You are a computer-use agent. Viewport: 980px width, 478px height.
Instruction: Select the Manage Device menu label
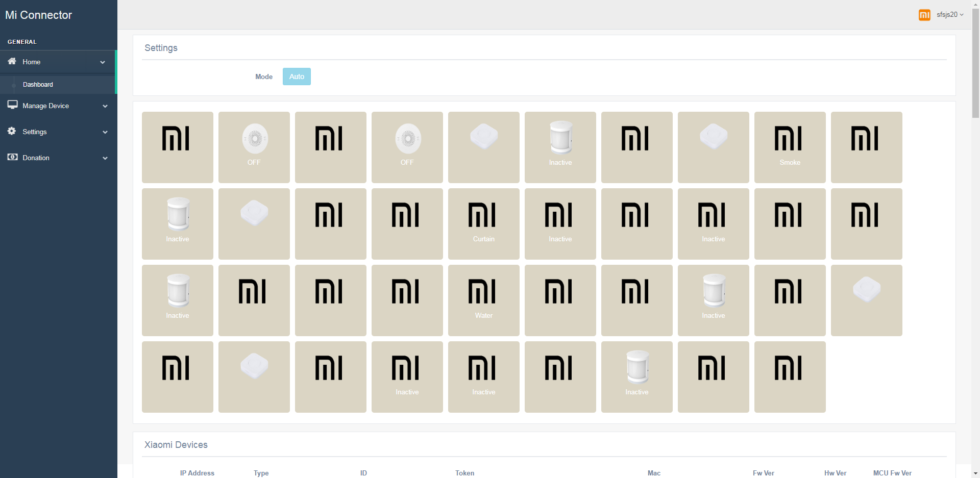point(45,106)
